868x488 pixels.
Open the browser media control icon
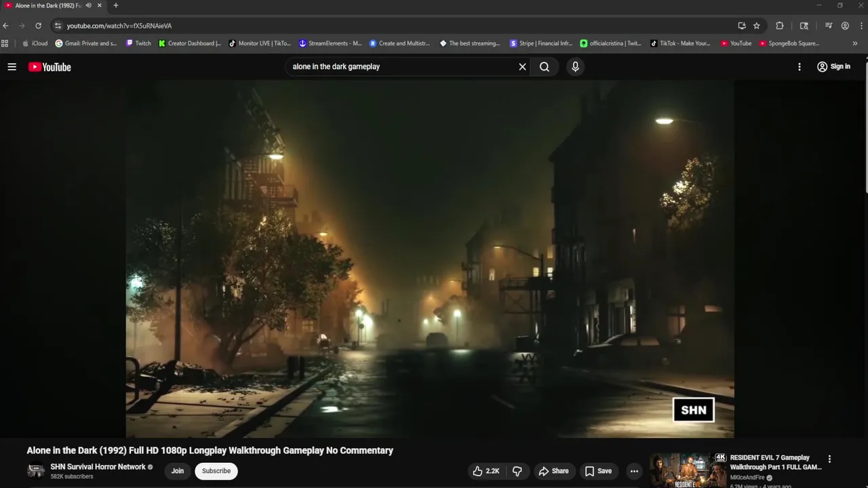pyautogui.click(x=829, y=26)
